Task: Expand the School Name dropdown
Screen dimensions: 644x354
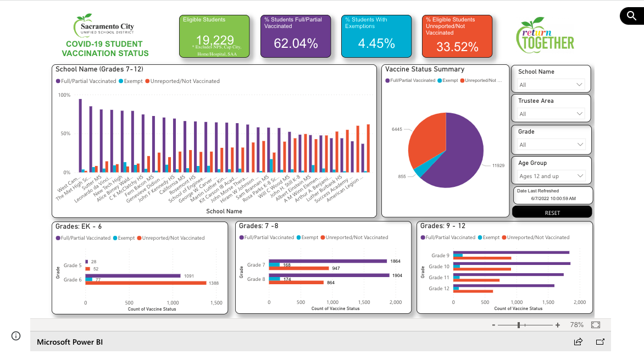Action: (x=551, y=85)
